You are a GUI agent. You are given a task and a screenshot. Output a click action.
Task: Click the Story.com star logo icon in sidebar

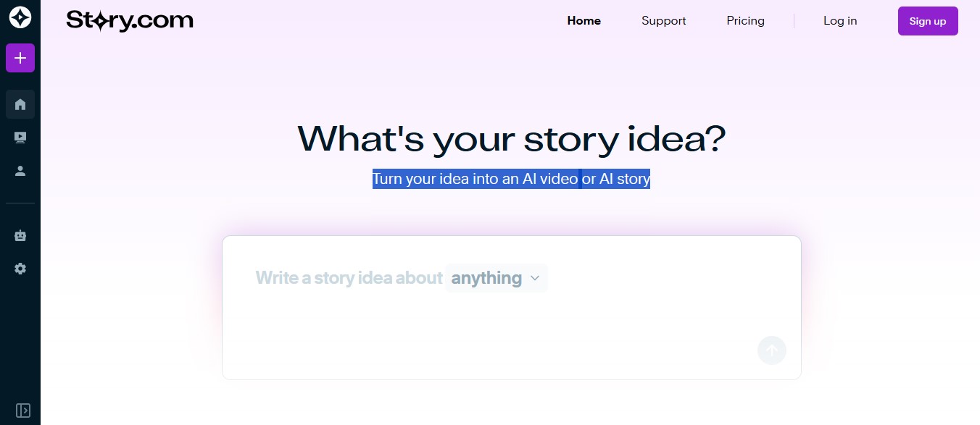[20, 18]
